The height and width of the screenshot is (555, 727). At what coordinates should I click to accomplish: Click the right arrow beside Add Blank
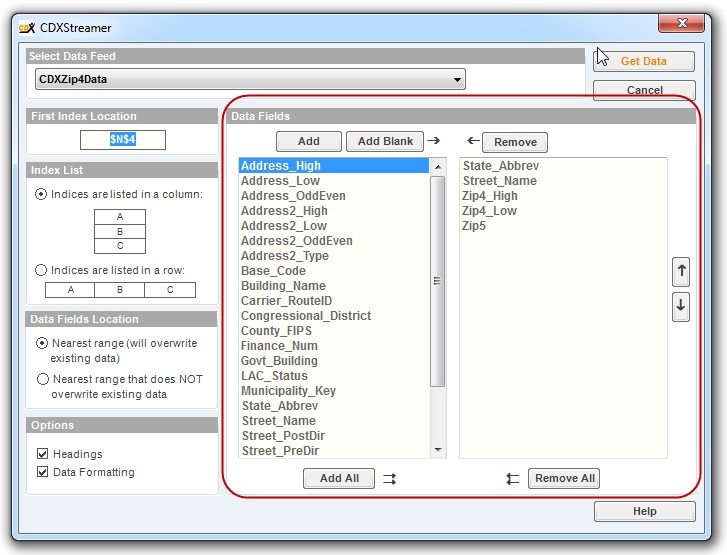point(434,140)
